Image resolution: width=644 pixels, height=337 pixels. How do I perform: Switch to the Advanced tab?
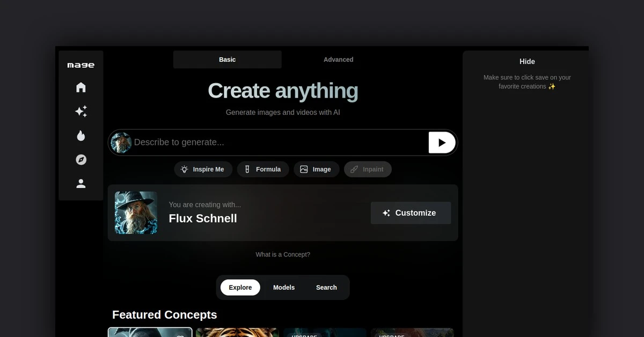pyautogui.click(x=338, y=60)
